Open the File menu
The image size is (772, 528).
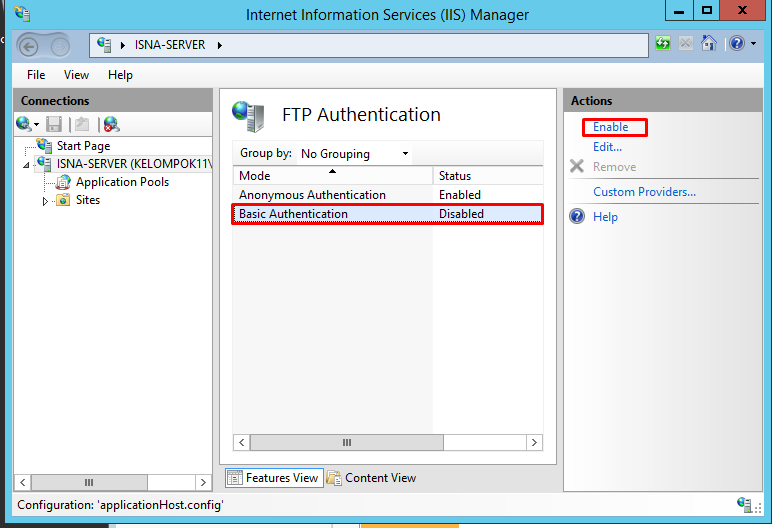(36, 75)
